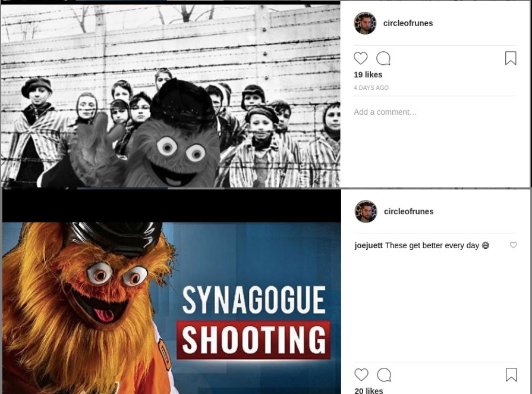Open circleofrunes username on bottom post
Image resolution: width=532 pixels, height=394 pixels.
[x=408, y=211]
